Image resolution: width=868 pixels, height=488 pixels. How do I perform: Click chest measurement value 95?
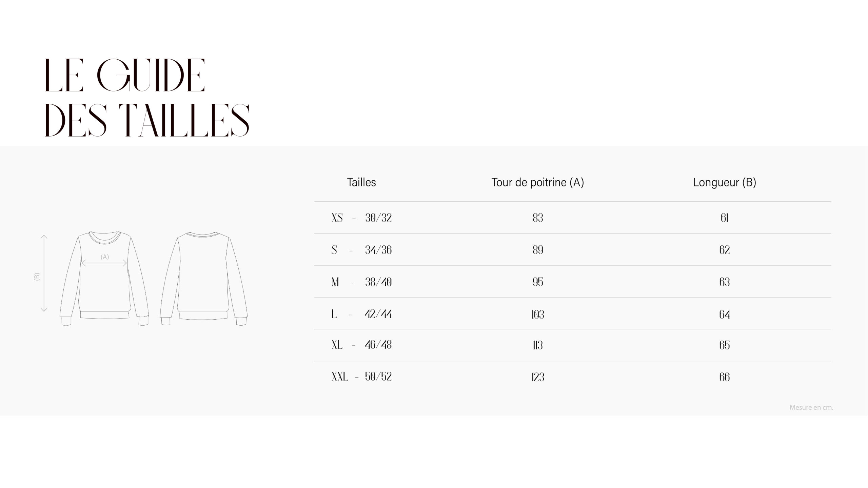[538, 282]
